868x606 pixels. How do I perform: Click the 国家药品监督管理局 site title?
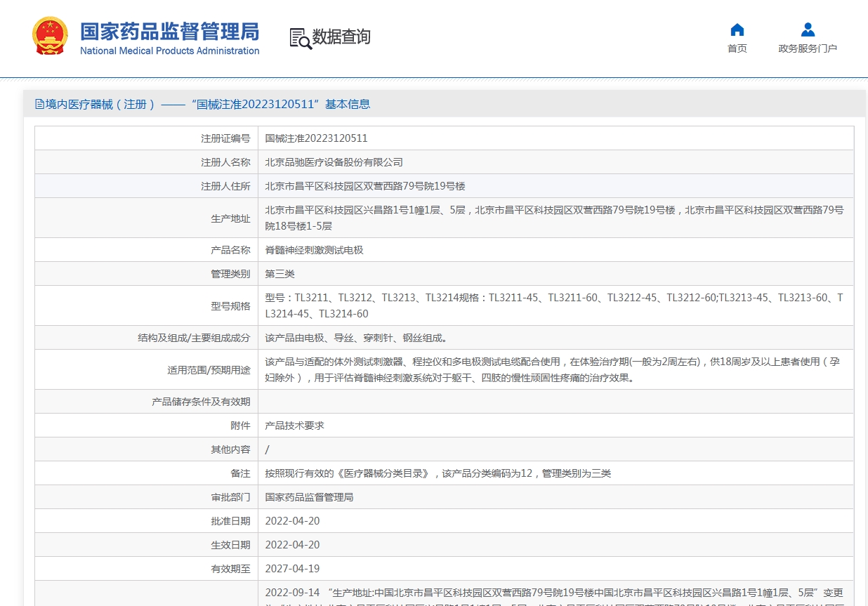point(169,32)
